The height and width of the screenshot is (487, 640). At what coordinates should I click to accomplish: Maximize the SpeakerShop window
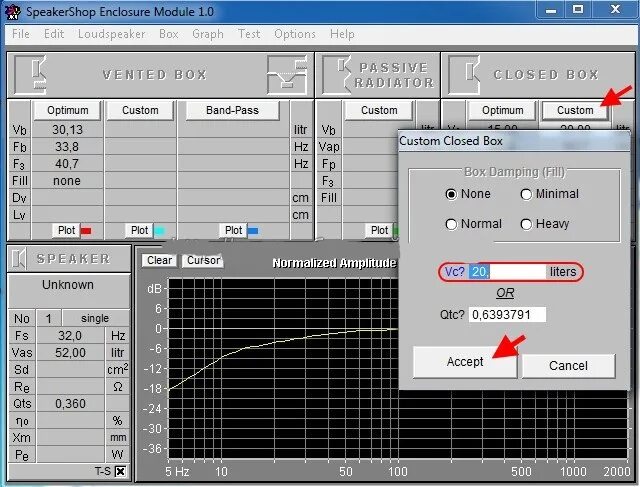click(578, 10)
